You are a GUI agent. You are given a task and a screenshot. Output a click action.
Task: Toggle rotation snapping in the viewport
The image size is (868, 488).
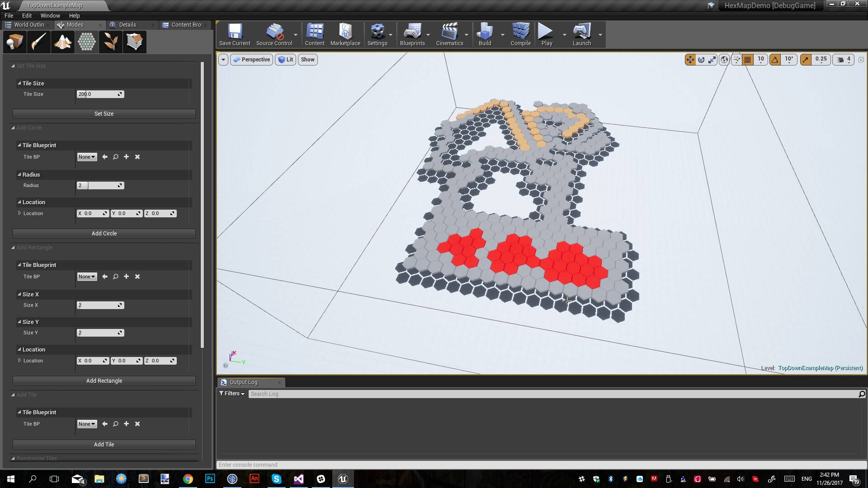coord(775,60)
